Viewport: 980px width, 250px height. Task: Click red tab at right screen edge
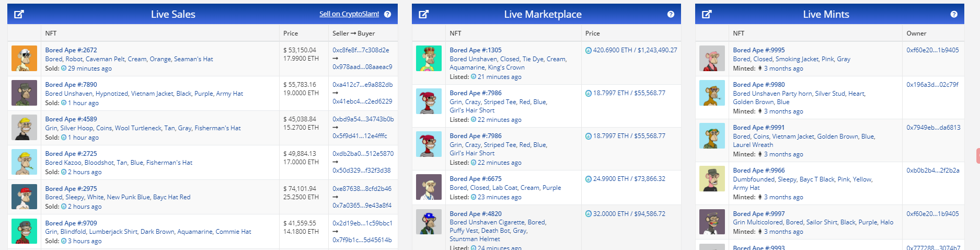click(x=978, y=156)
